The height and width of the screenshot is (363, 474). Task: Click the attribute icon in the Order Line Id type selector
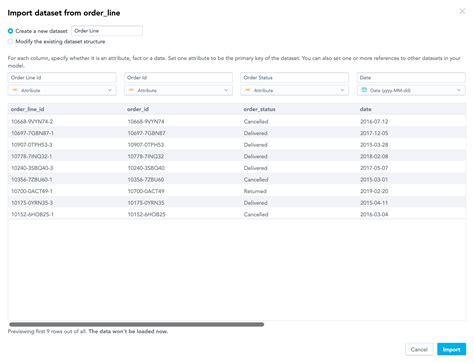[x=15, y=90]
